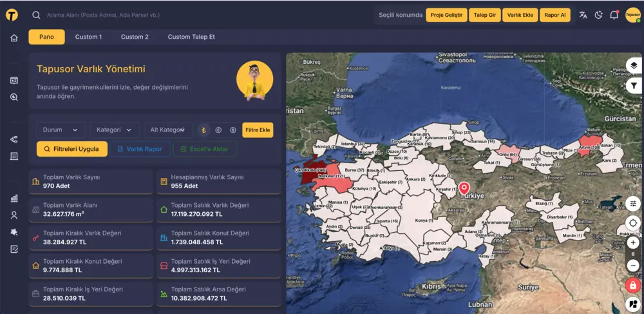Viewport: 644px width, 314px height.
Task: Click the Toplam Varlık Sayısı card
Action: tap(91, 182)
